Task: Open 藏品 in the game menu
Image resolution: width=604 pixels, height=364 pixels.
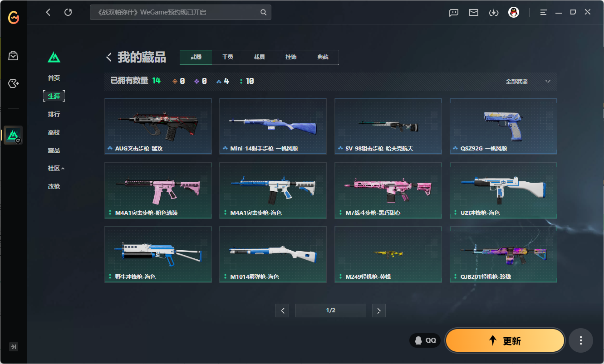Action: (x=54, y=150)
